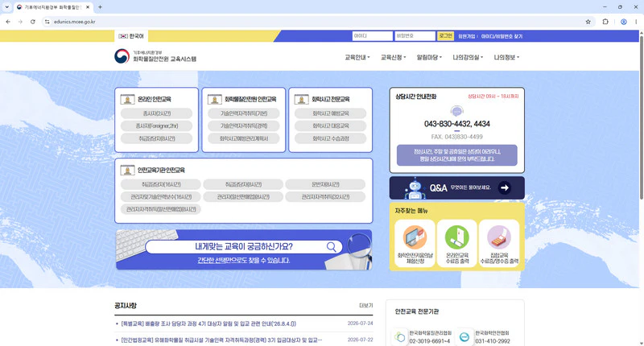This screenshot has height=346, width=644.
Task: Click the site logo 화학물질안전원 교육시스템
Action: tap(155, 56)
